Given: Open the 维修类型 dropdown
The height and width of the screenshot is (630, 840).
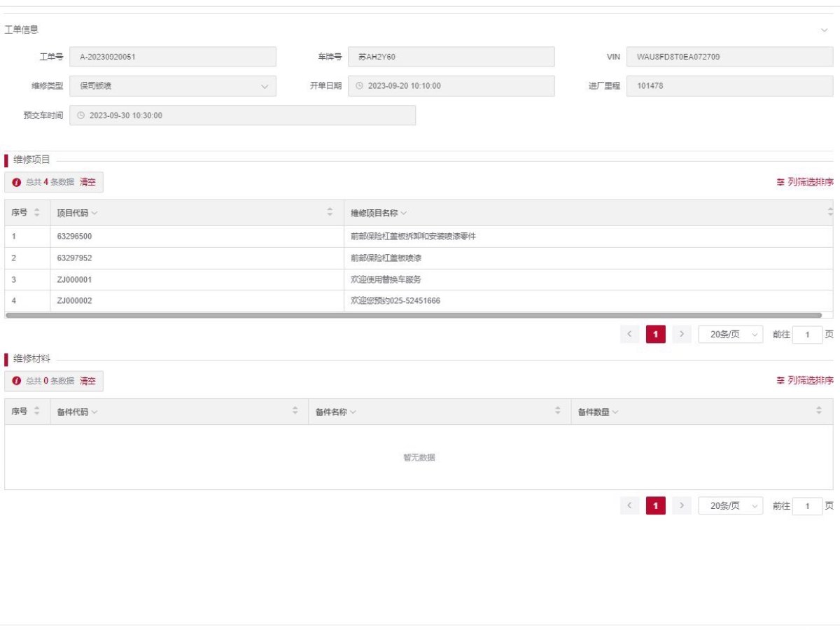Looking at the screenshot, I should click(x=264, y=86).
